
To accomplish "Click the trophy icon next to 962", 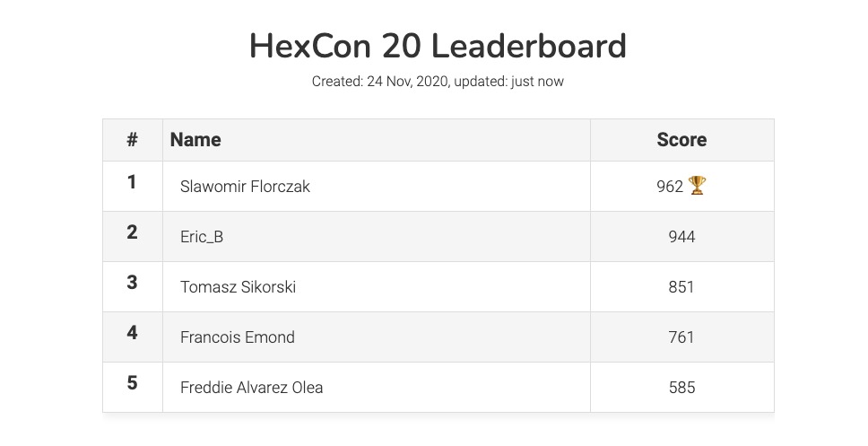I will click(698, 186).
